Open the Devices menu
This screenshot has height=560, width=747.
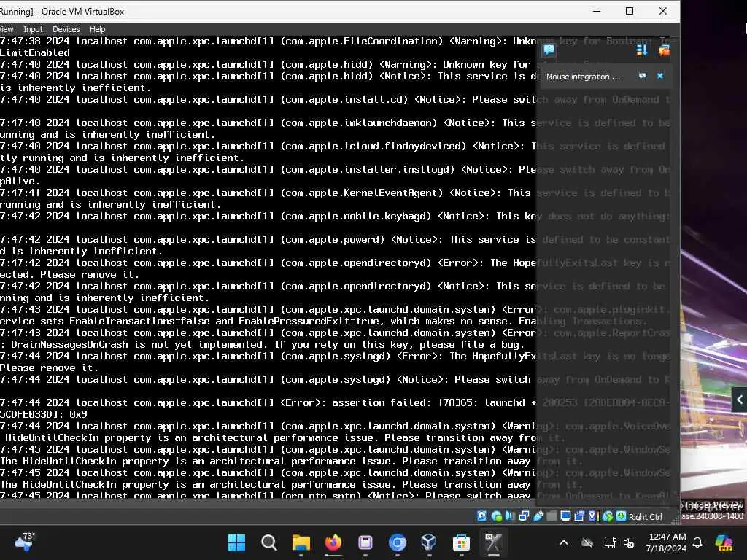pyautogui.click(x=66, y=29)
